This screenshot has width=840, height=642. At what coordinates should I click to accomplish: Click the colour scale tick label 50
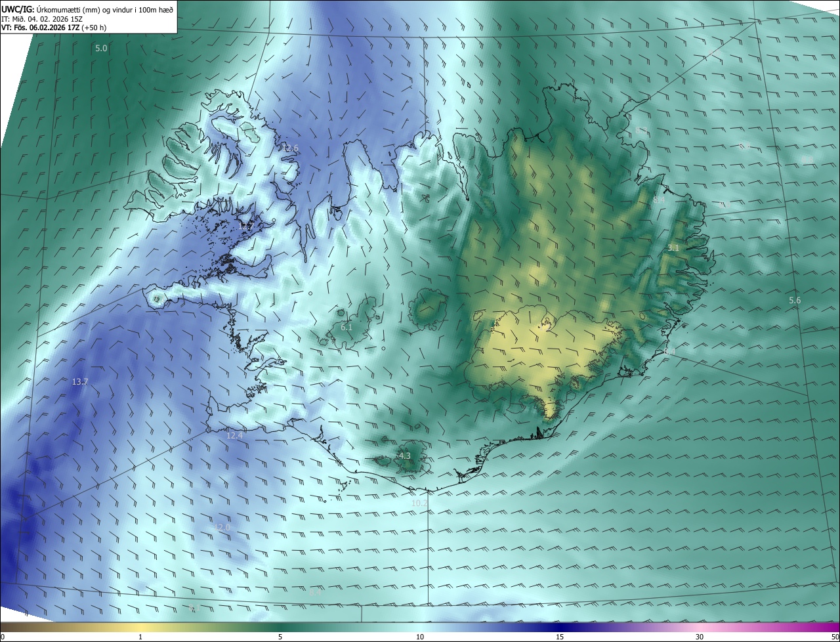[834, 637]
